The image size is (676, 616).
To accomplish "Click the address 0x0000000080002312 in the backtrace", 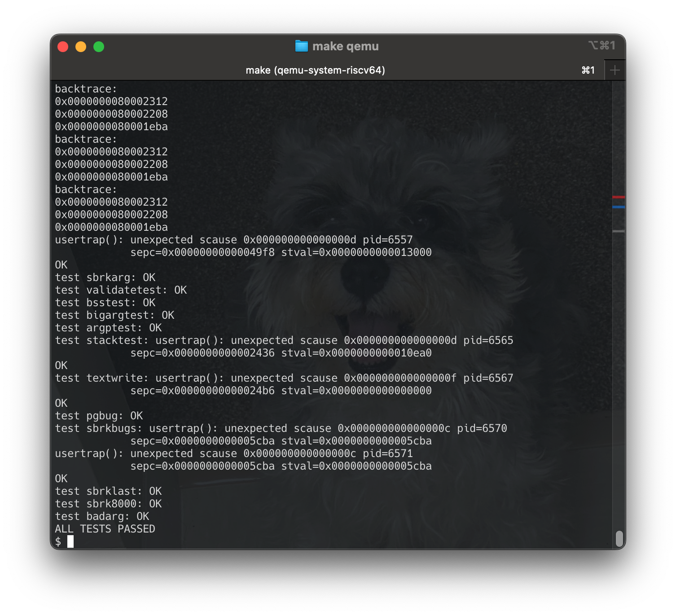I will coord(111,101).
